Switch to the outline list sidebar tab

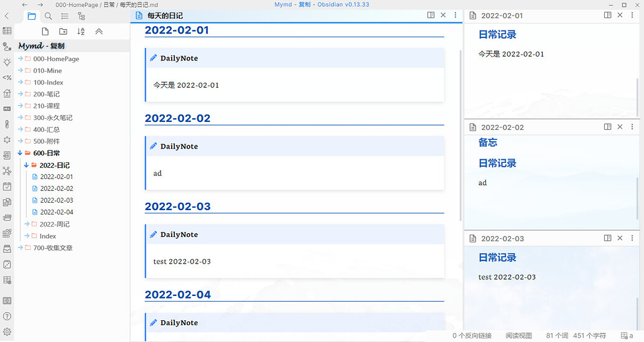coord(65,16)
